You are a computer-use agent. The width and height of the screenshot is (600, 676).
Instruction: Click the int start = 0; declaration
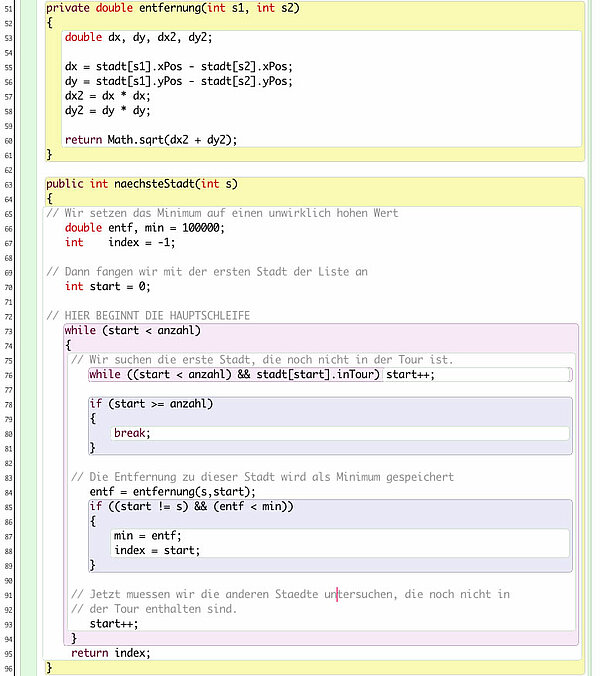click(x=107, y=286)
